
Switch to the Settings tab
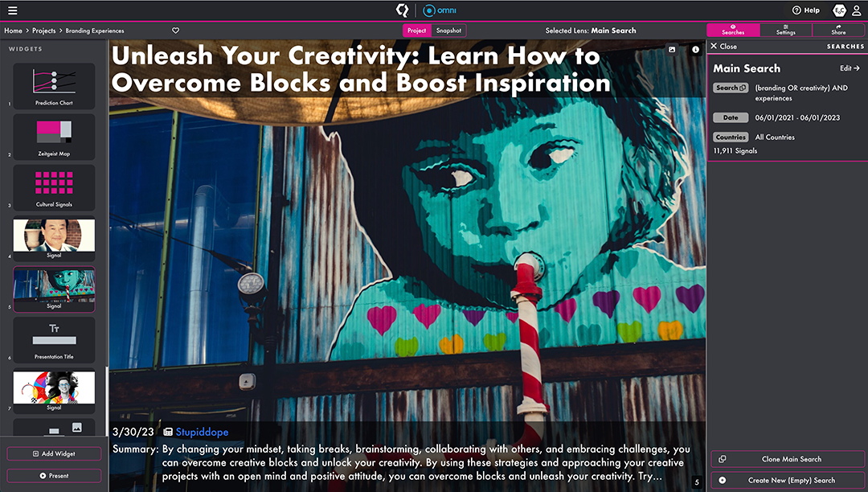[x=785, y=31]
